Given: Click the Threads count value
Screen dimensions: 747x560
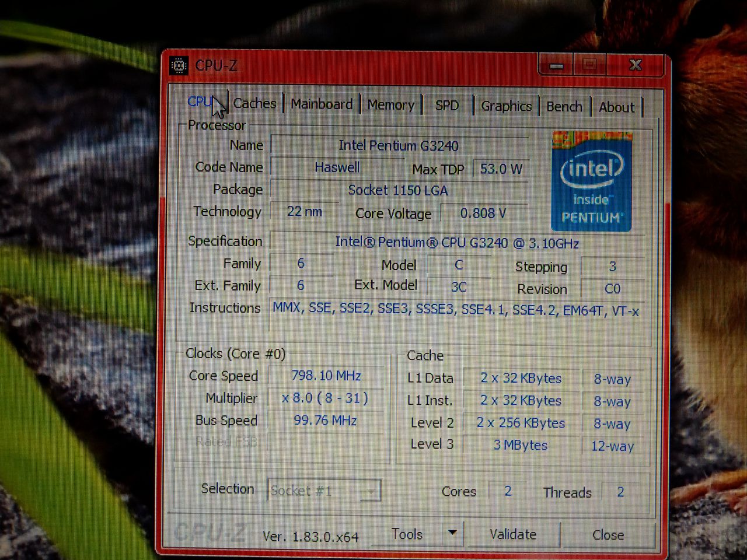Looking at the screenshot, I should coord(621,492).
